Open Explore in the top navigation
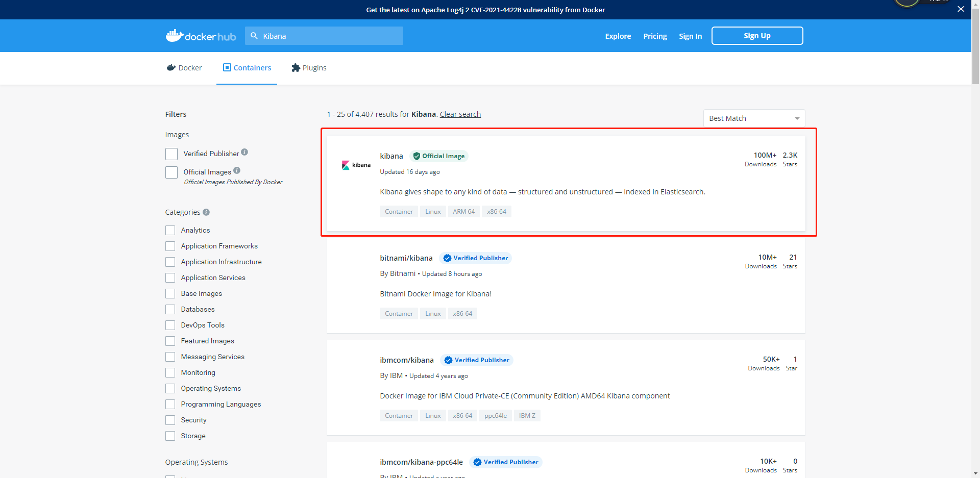This screenshot has width=980, height=478. click(x=618, y=36)
